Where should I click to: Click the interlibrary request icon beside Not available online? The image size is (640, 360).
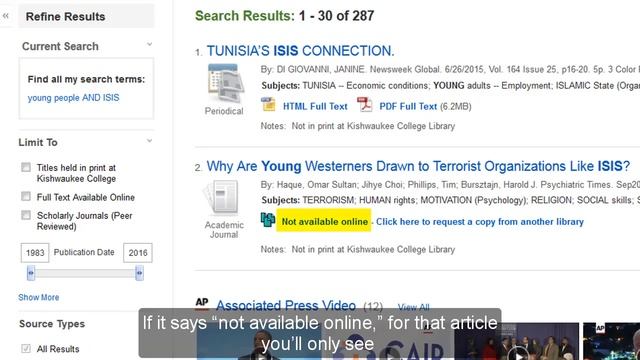coord(268,220)
